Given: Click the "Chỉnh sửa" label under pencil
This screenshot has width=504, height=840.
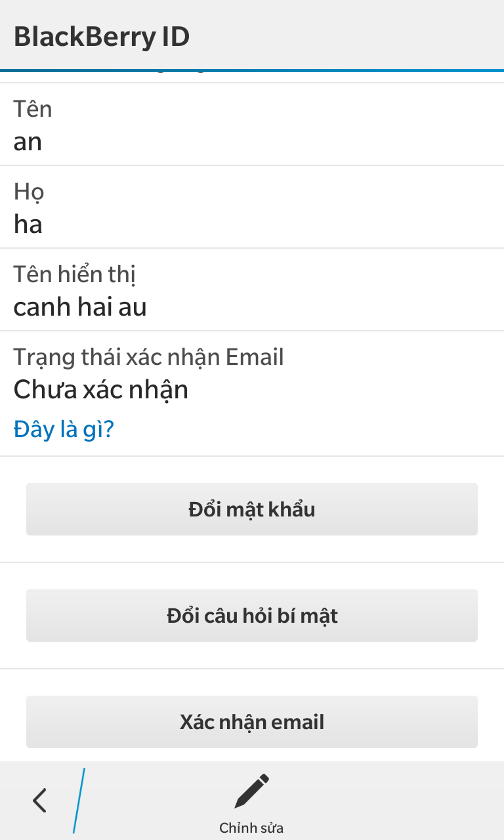Looking at the screenshot, I should pyautogui.click(x=252, y=828).
